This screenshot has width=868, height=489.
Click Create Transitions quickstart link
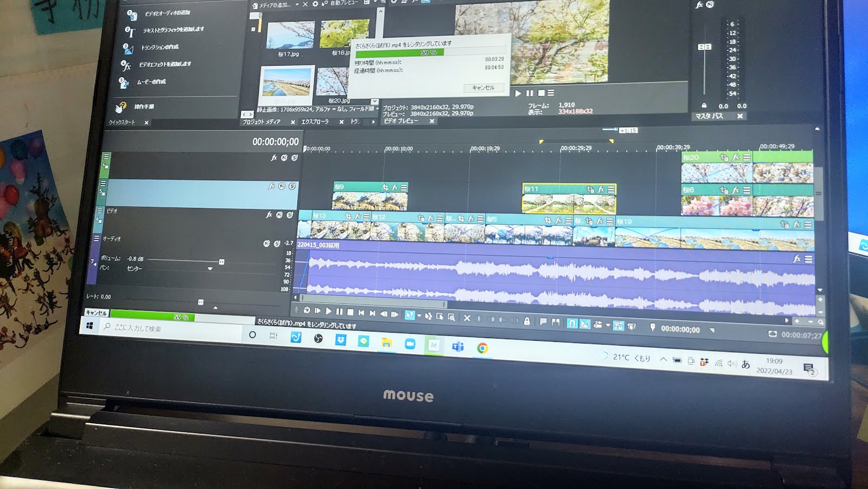[159, 47]
